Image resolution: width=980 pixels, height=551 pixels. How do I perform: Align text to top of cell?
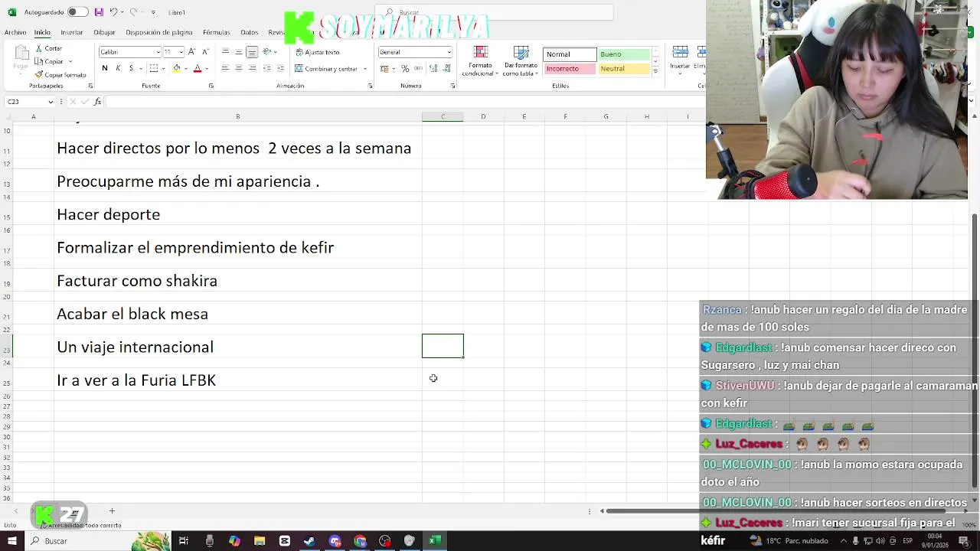225,51
